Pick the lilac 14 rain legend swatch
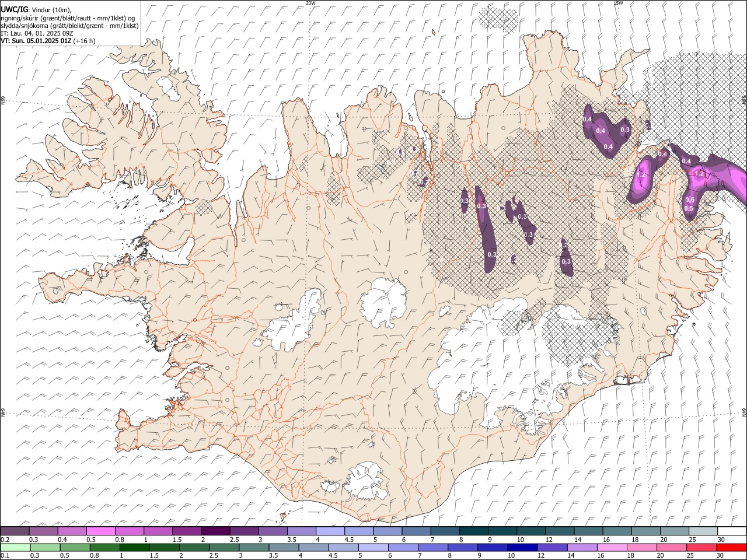The image size is (747, 560). pyautogui.click(x=582, y=547)
